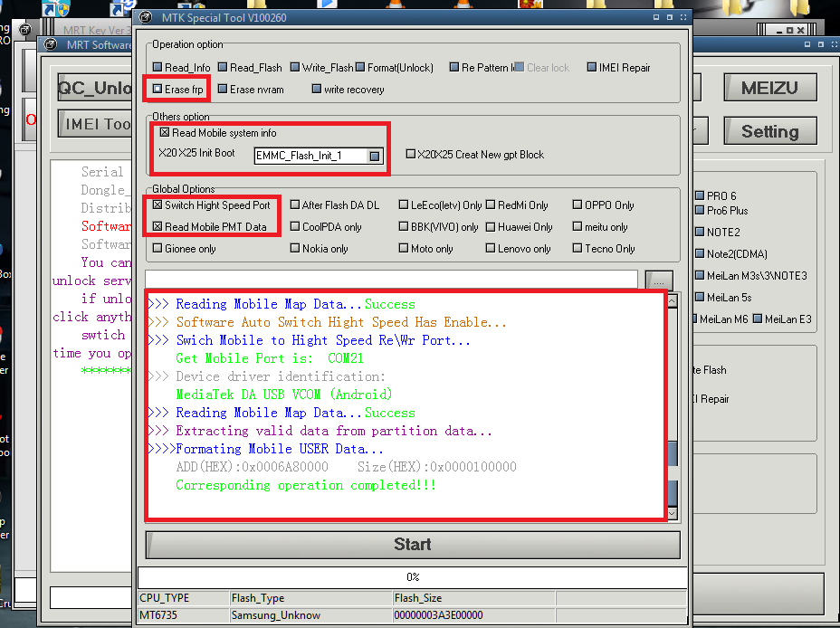Tick the LeEco(letv) Only checkbox

[x=404, y=205]
